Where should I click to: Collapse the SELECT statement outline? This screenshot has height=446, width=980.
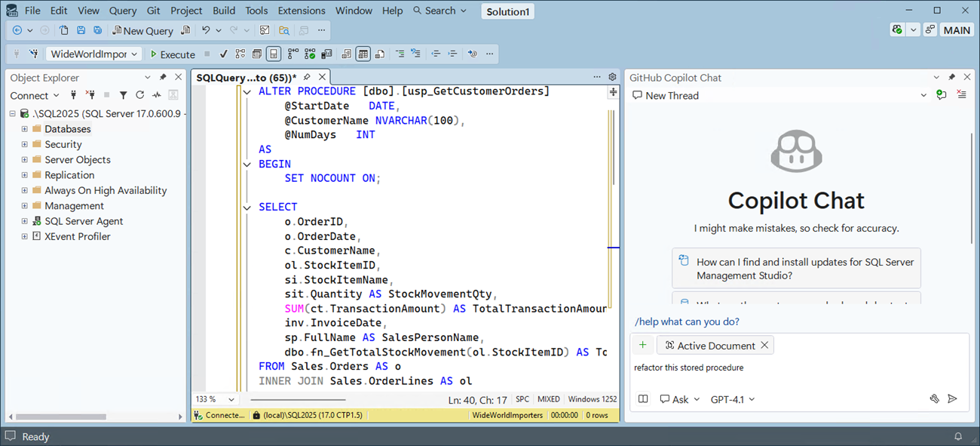click(x=247, y=207)
